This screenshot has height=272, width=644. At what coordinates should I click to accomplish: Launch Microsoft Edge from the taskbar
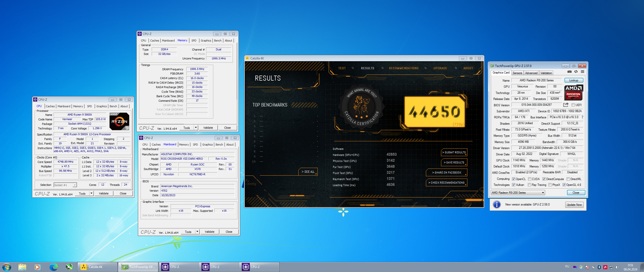[53, 267]
